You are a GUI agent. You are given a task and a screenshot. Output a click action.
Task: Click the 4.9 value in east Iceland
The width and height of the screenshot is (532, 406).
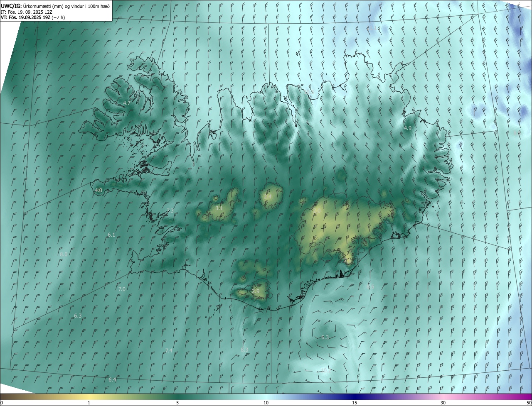408,128
